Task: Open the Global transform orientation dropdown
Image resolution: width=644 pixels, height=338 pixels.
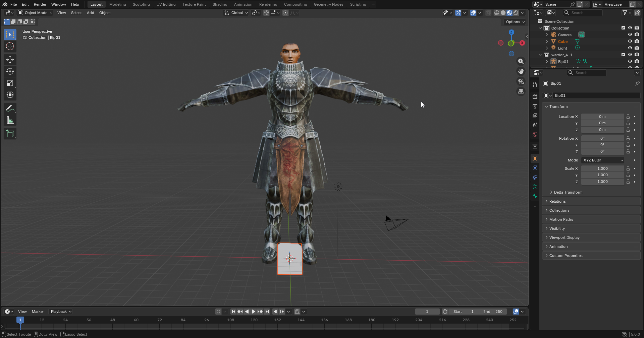Action: click(x=236, y=13)
